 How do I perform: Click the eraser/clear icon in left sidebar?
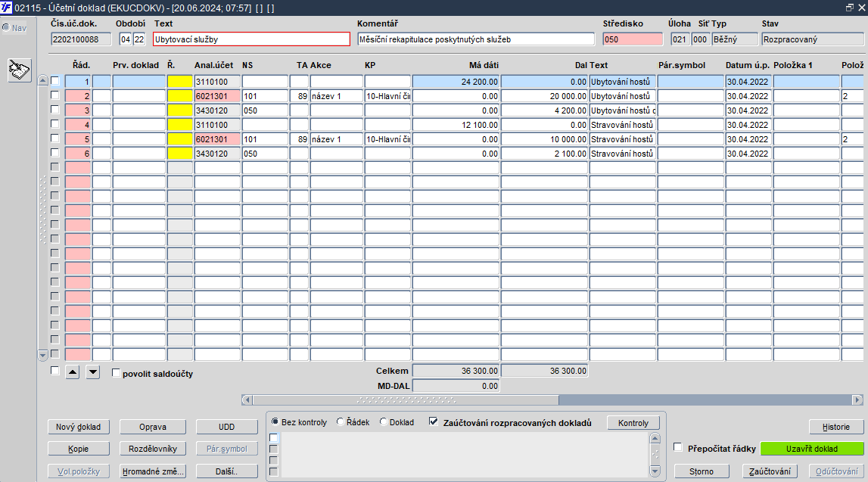click(x=20, y=70)
